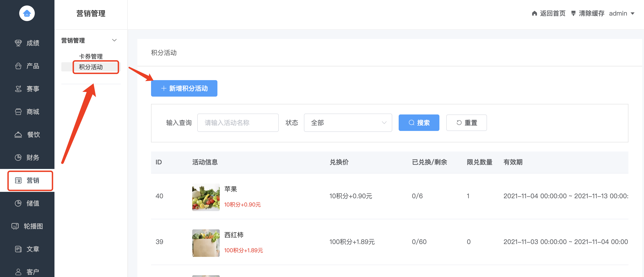Open the 财务 sidebar section
Image resolution: width=644 pixels, height=277 pixels.
[27, 158]
